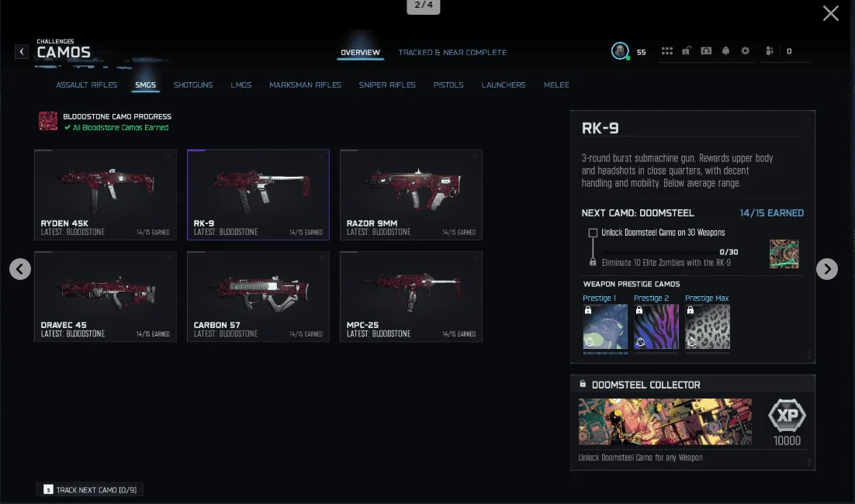Viewport: 855px width, 504px height.
Task: Go to next image with right arrow
Action: [826, 269]
